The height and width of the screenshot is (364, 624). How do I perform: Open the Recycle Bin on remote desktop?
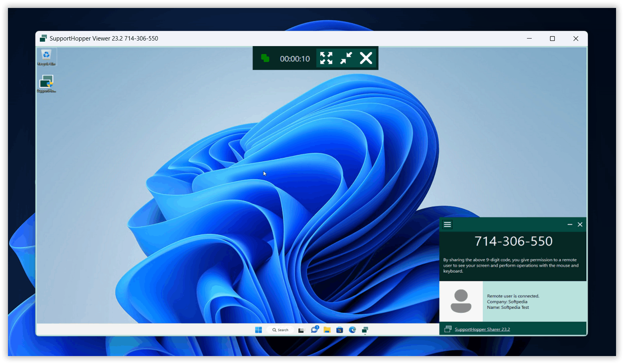pos(47,57)
